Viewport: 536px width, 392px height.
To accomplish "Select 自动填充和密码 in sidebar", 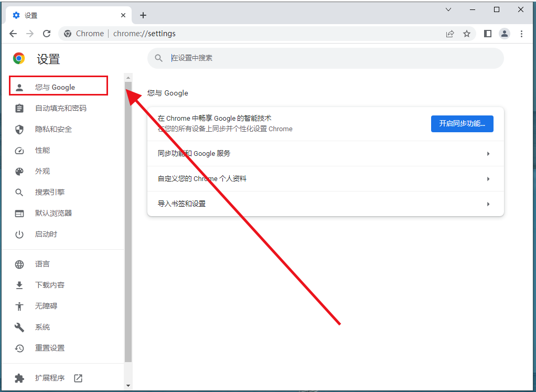I will coord(60,108).
